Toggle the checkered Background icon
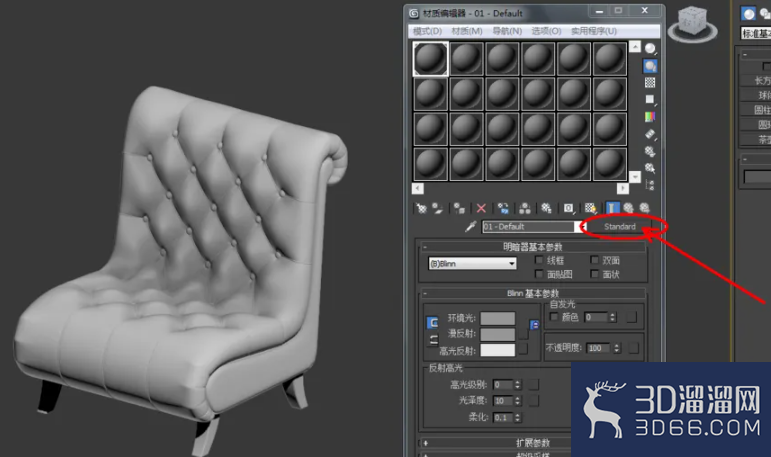Screen dimensions: 771x457 pos(650,83)
